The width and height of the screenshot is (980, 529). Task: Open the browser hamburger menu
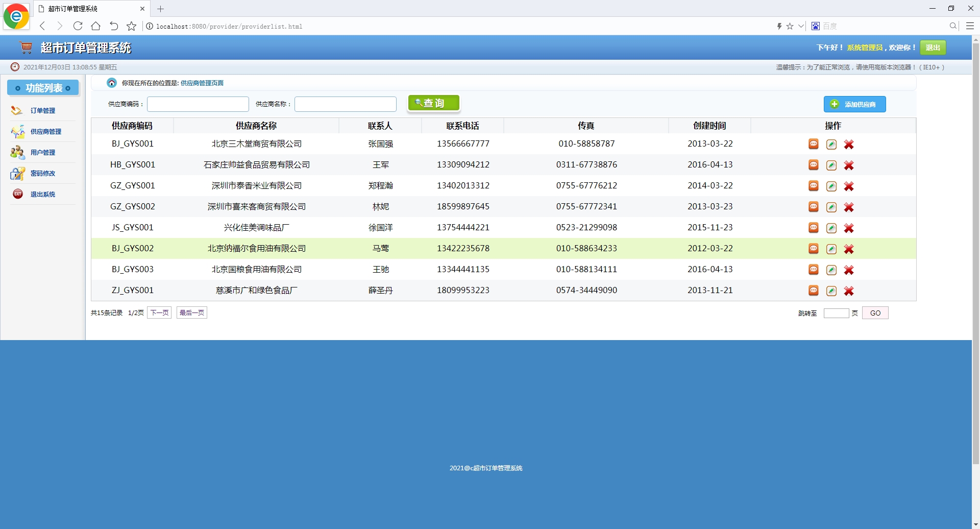(970, 26)
